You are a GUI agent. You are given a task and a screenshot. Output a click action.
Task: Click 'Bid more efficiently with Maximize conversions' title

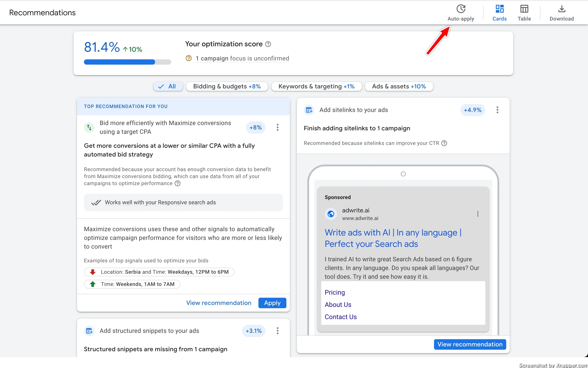[165, 127]
